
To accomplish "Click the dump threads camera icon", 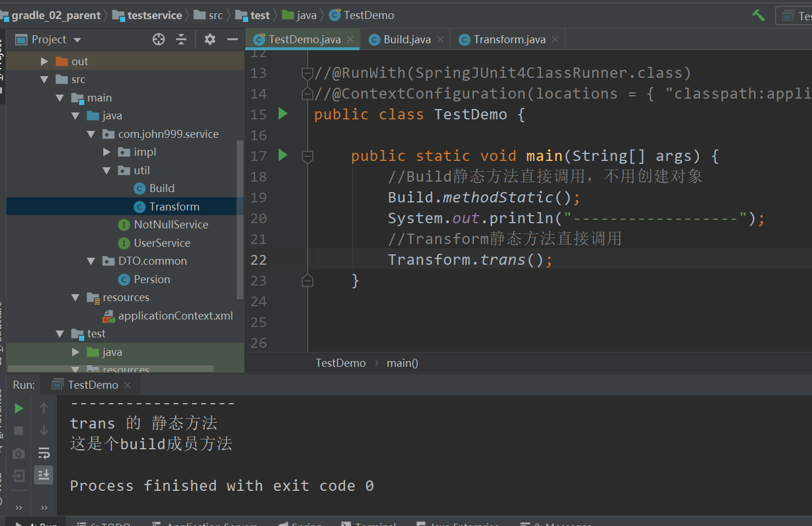I will coord(18,453).
